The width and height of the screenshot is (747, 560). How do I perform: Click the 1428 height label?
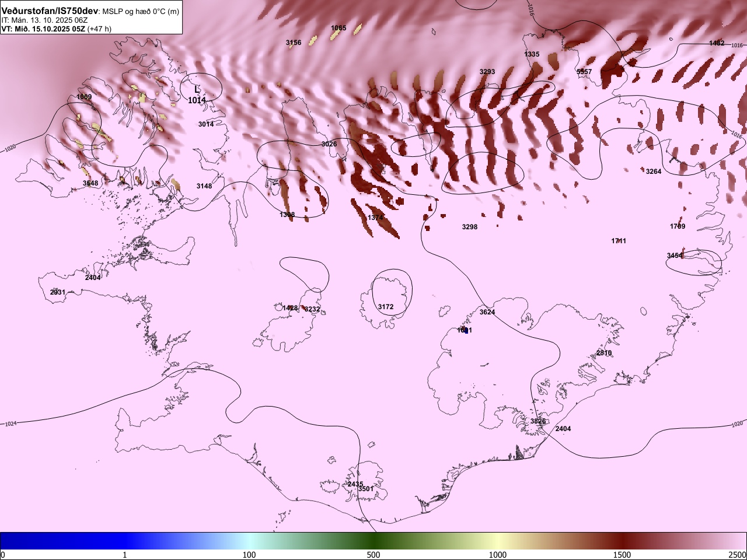tap(290, 308)
